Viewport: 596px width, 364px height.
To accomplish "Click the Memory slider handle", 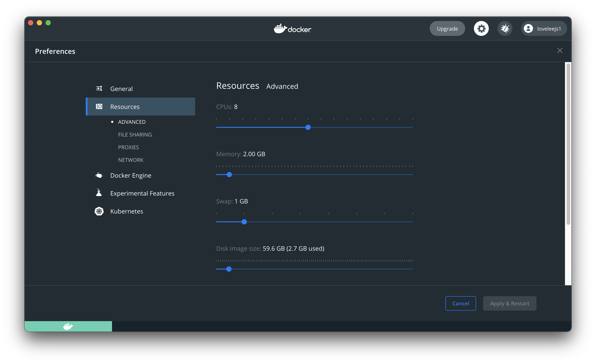I will 229,174.
